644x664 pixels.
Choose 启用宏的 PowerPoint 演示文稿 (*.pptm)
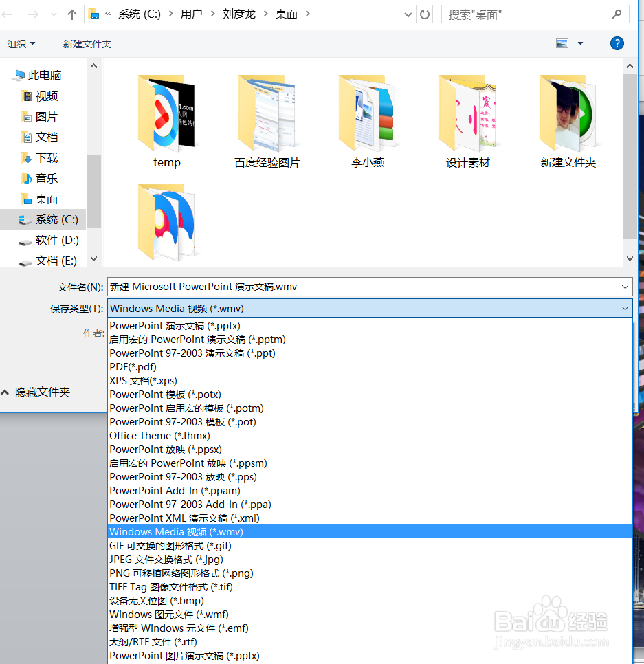370,340
